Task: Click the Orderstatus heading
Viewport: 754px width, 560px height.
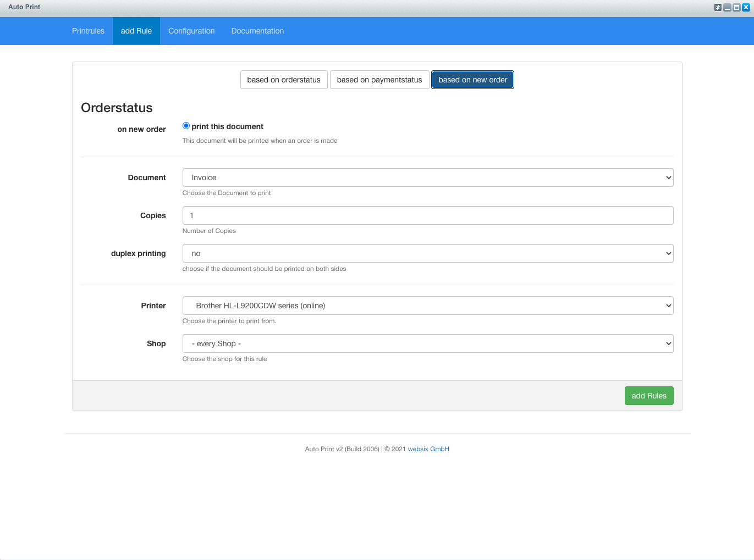Action: click(117, 108)
